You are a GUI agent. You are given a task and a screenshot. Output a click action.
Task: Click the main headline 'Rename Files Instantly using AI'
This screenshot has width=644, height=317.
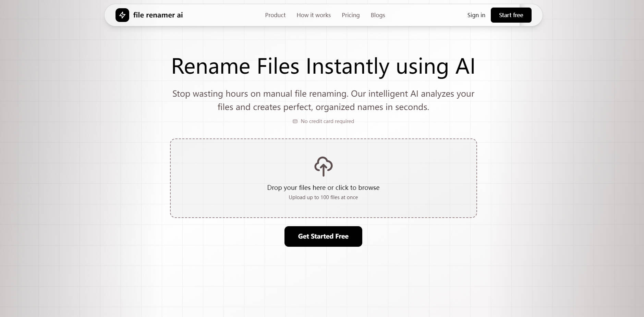click(323, 66)
